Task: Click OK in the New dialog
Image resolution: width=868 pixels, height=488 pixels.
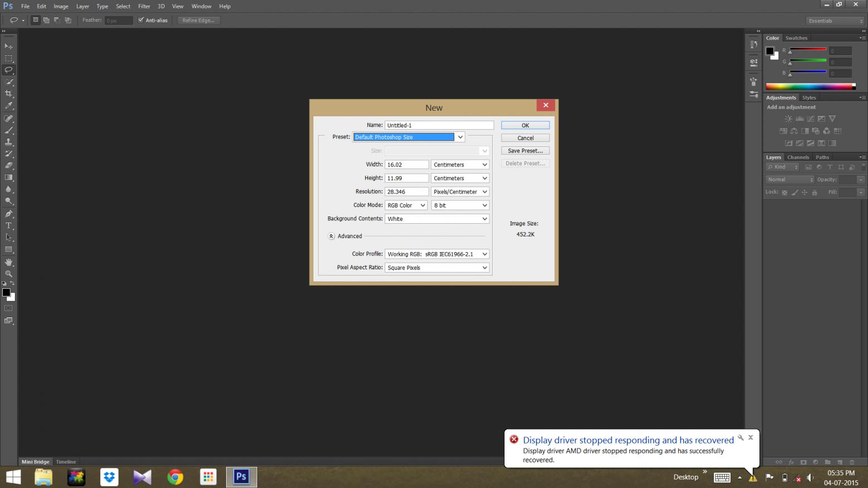Action: (525, 125)
